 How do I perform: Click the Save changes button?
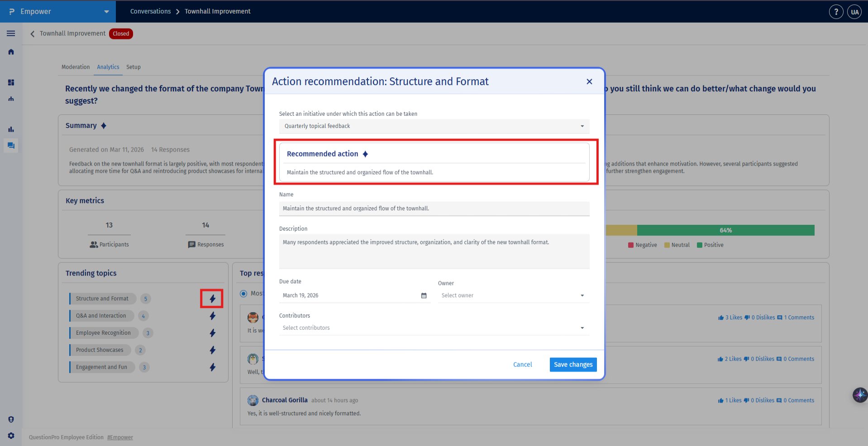pyautogui.click(x=573, y=365)
